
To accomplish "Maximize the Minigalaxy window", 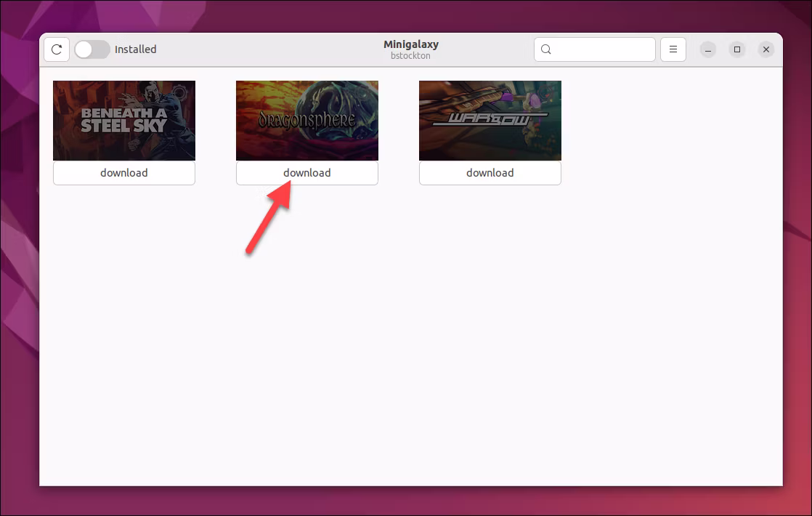I will pyautogui.click(x=737, y=49).
